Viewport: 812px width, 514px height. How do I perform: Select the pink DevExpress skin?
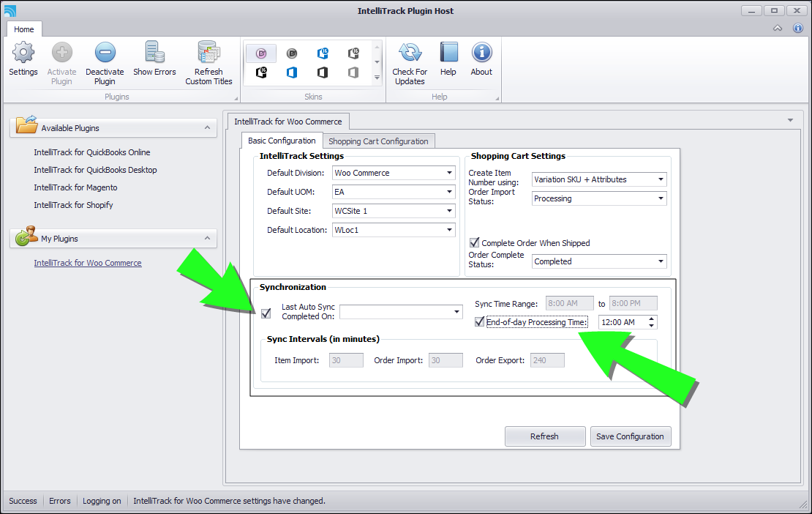coord(261,53)
